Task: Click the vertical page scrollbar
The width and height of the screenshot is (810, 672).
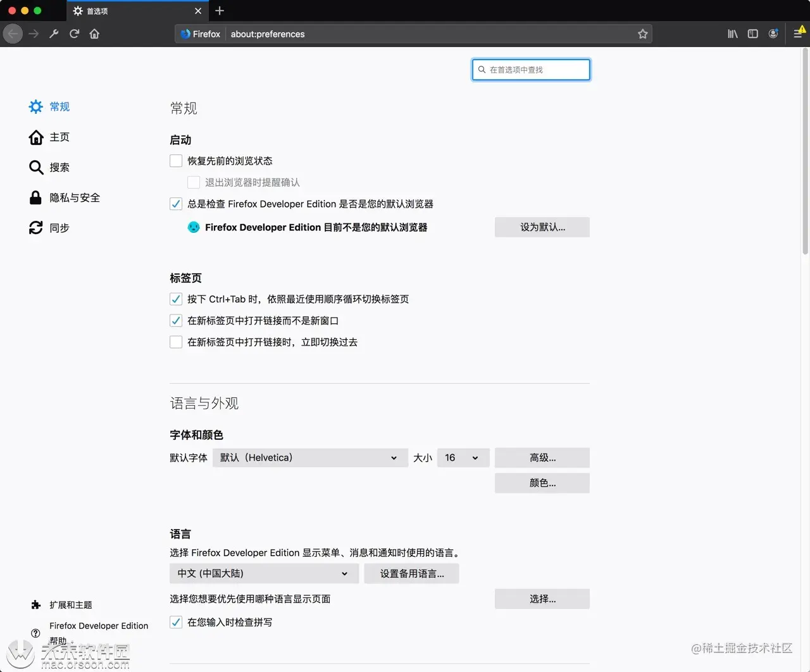Action: click(805, 152)
